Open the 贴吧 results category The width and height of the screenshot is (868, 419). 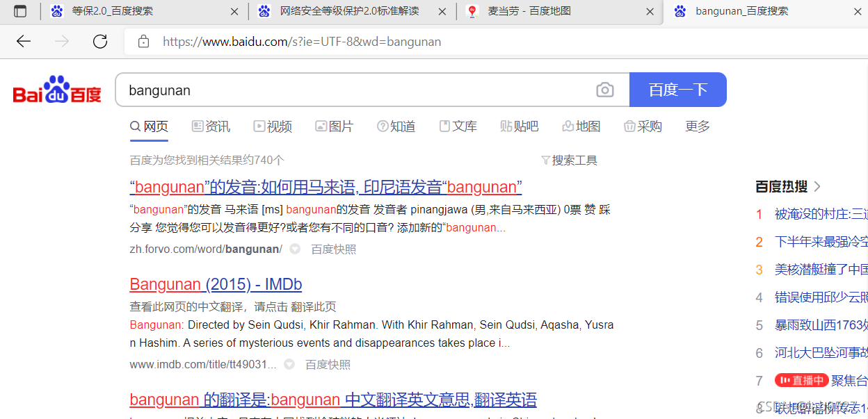[x=520, y=126]
